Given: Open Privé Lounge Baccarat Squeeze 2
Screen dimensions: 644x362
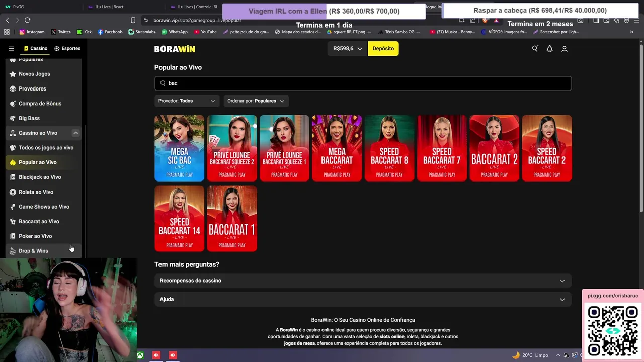Looking at the screenshot, I should click(232, 148).
